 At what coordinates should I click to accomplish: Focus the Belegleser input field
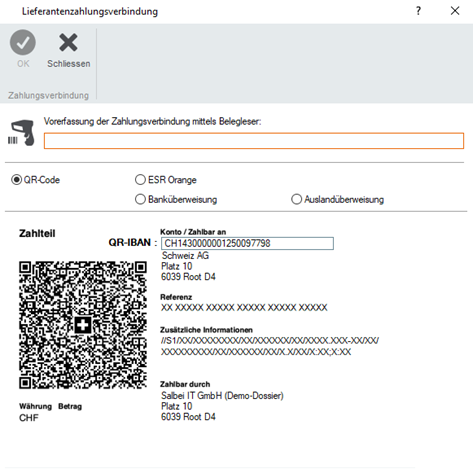tap(254, 141)
